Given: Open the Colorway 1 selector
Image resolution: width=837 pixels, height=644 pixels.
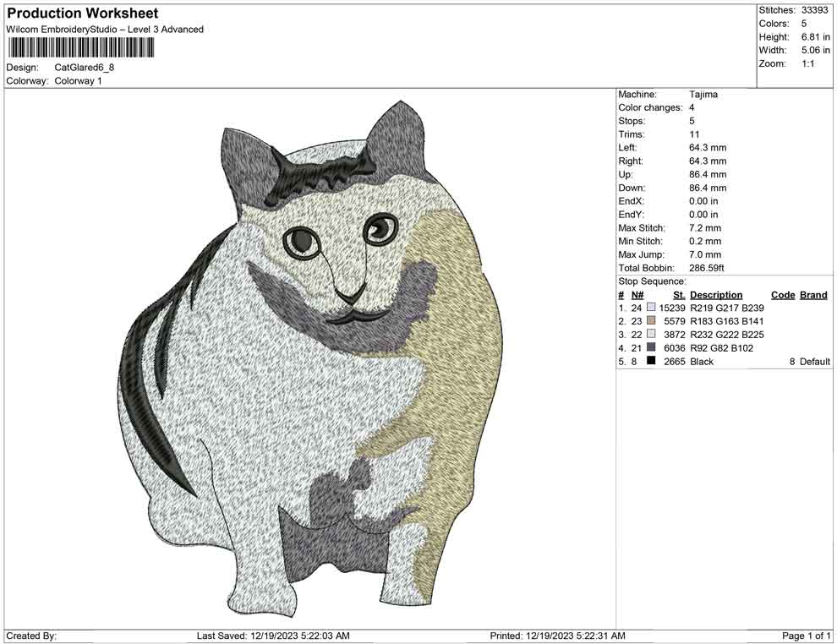Looking at the screenshot, I should (79, 81).
